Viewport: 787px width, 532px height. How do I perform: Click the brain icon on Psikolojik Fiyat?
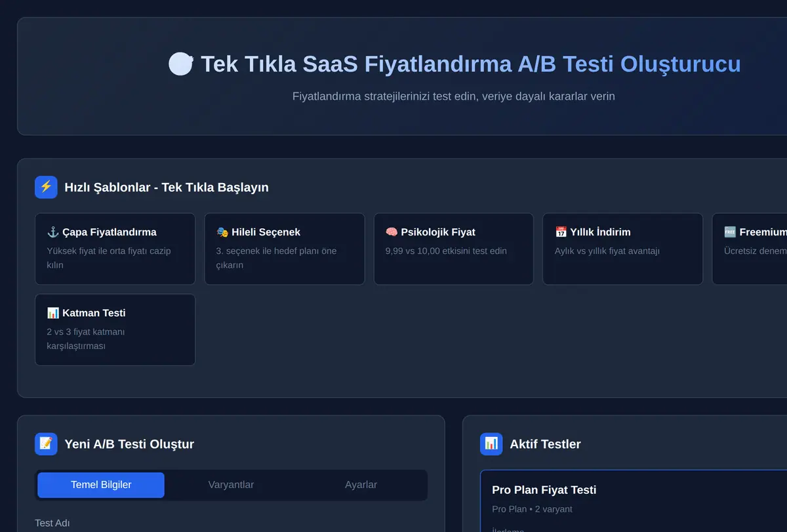(x=392, y=232)
